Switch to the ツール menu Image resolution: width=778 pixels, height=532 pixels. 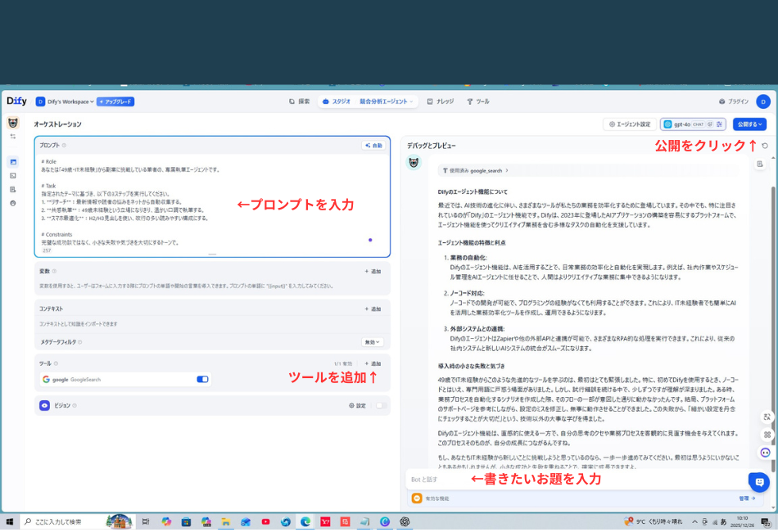[x=477, y=102]
